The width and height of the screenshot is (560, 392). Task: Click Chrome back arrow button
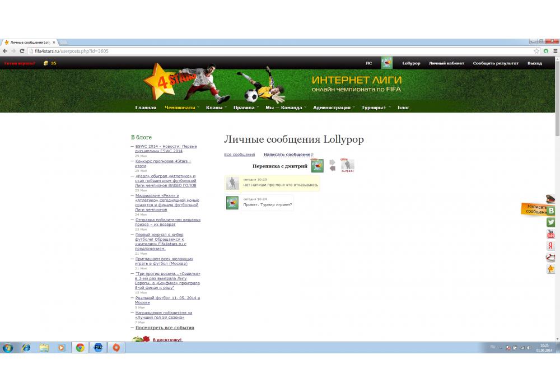click(x=5, y=51)
